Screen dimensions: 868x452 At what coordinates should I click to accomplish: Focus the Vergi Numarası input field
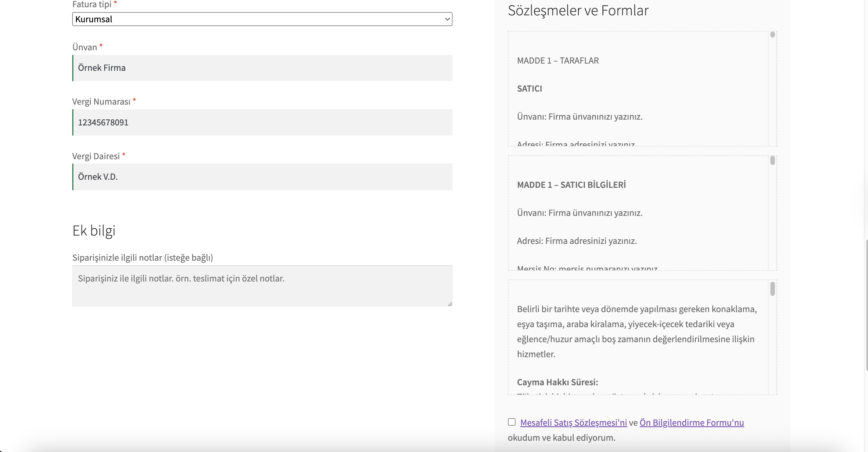(262, 122)
